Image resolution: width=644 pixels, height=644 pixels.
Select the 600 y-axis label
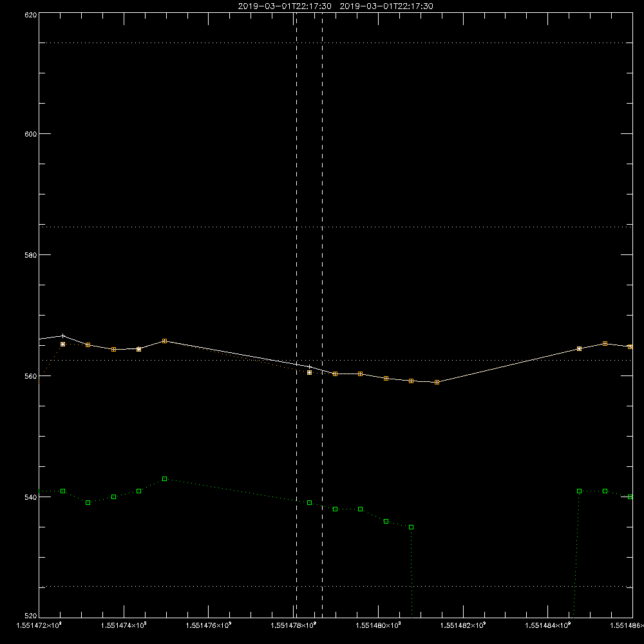[31, 134]
